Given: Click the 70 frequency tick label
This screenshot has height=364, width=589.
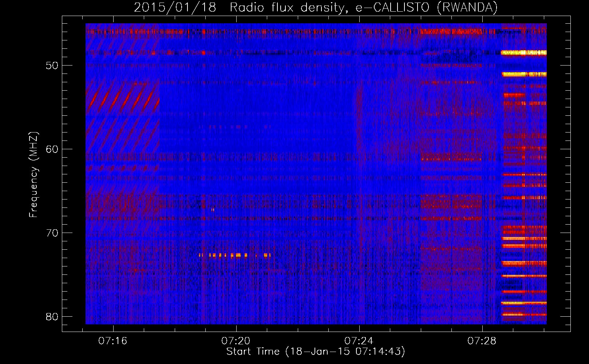Looking at the screenshot, I should [x=52, y=233].
